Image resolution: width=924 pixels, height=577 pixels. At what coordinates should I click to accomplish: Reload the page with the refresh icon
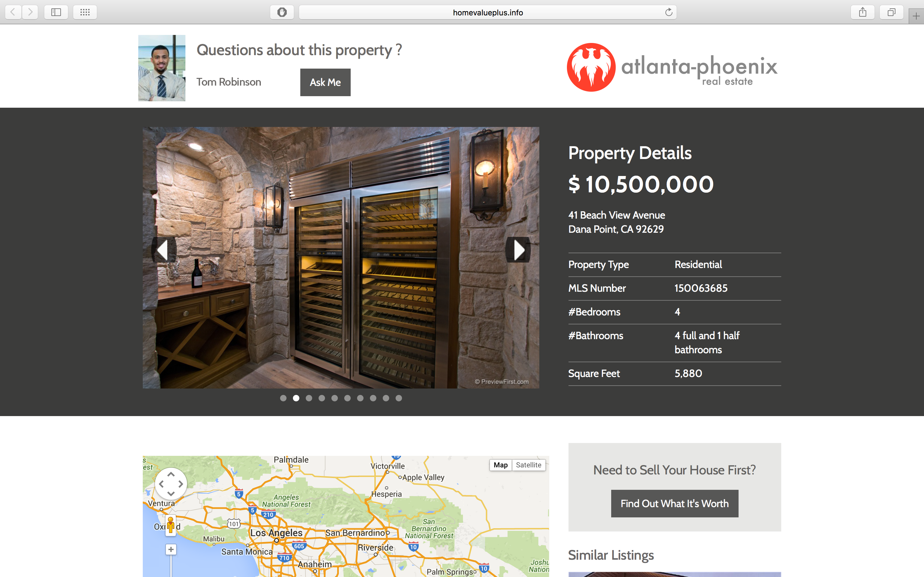[669, 12]
